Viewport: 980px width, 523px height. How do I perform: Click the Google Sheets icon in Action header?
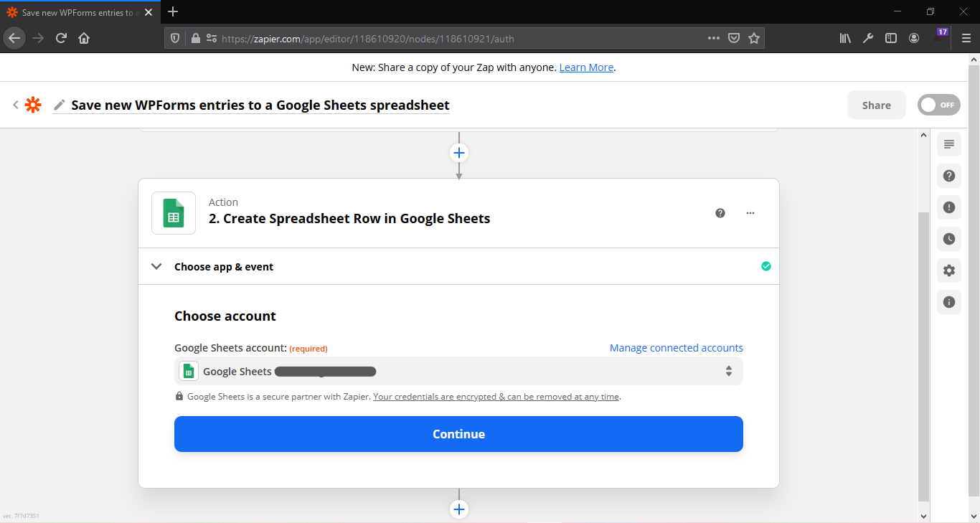click(174, 213)
